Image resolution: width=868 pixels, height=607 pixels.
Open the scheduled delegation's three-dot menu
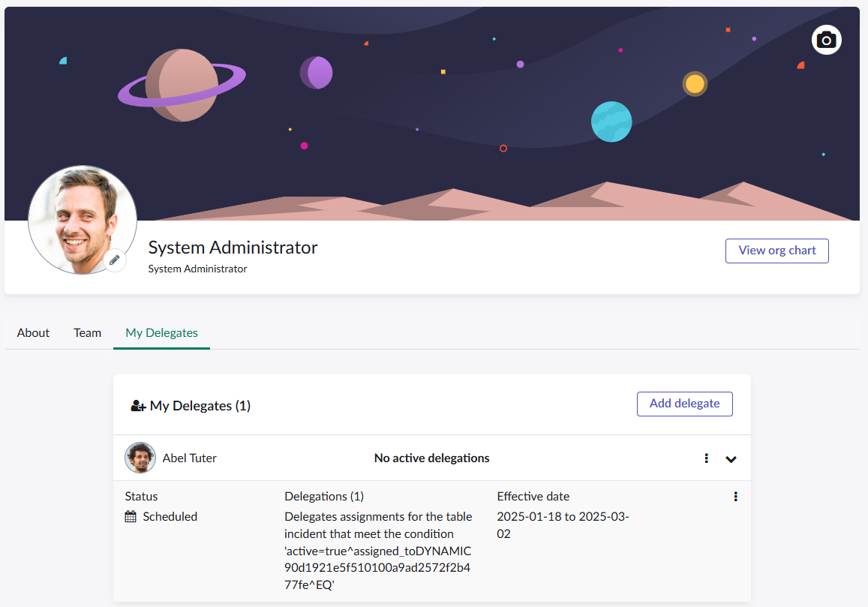[735, 497]
